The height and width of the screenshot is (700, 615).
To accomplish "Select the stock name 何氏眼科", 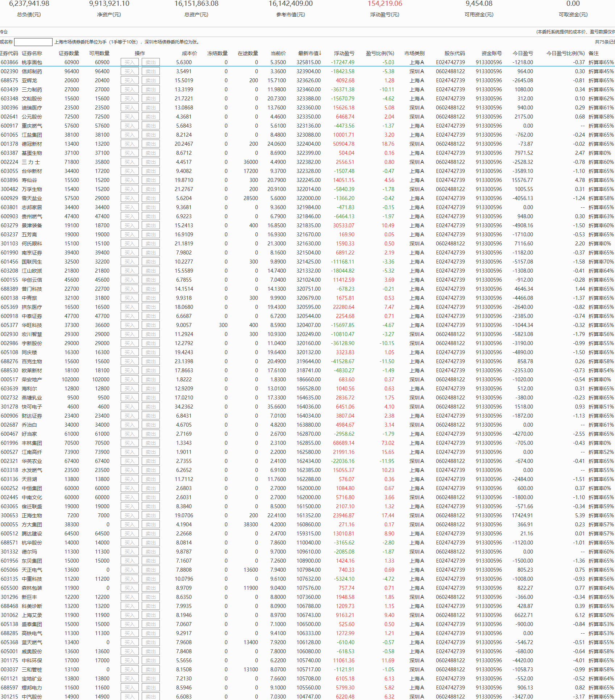I will click(32, 244).
